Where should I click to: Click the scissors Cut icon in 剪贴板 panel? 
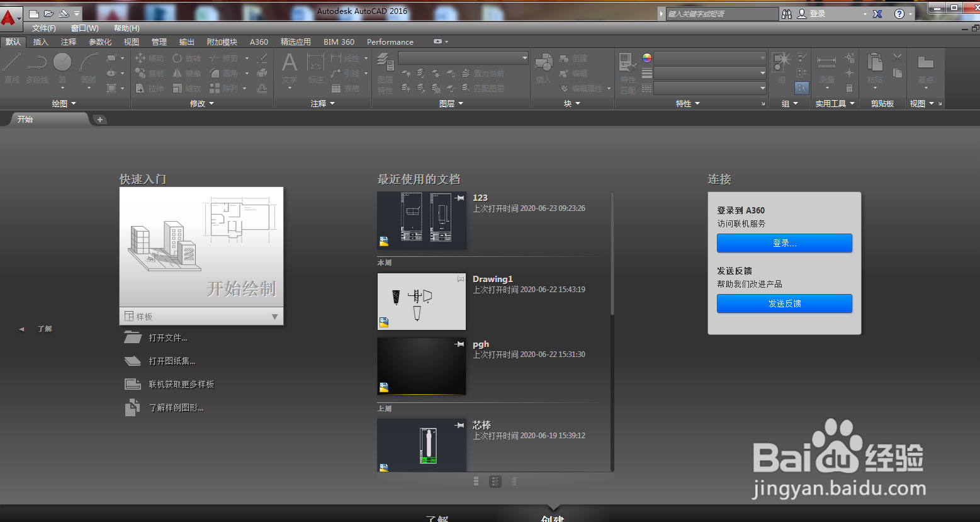(898, 58)
